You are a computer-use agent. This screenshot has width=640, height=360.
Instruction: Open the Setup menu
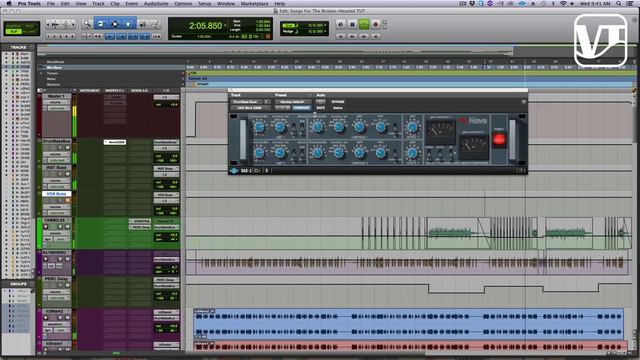(204, 3)
